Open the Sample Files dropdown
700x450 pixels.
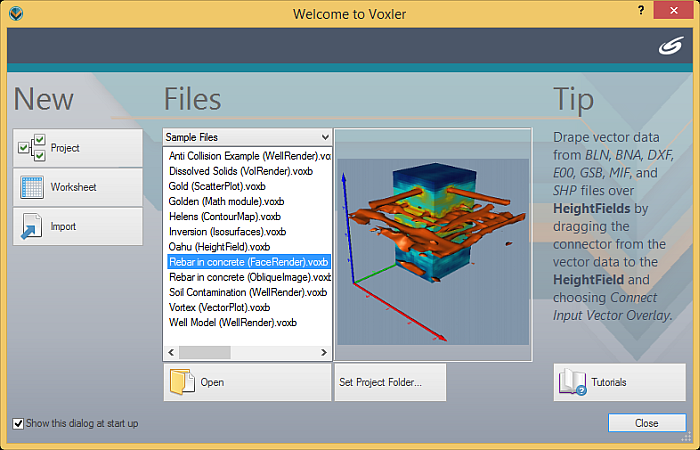click(x=248, y=137)
